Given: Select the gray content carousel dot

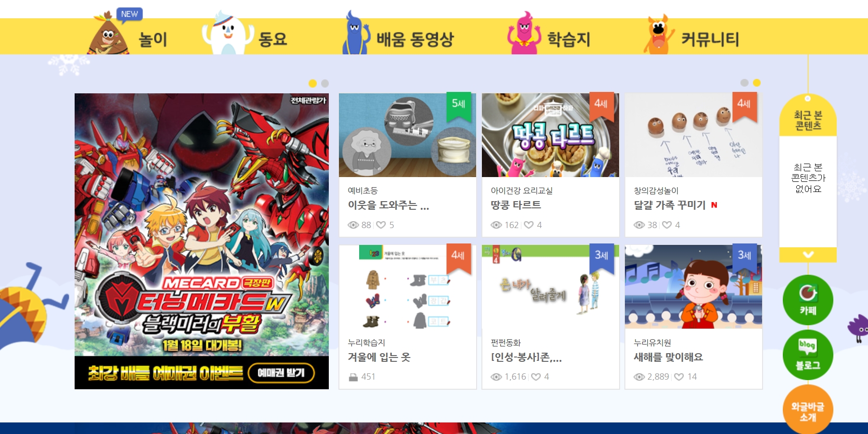Looking at the screenshot, I should (x=744, y=83).
